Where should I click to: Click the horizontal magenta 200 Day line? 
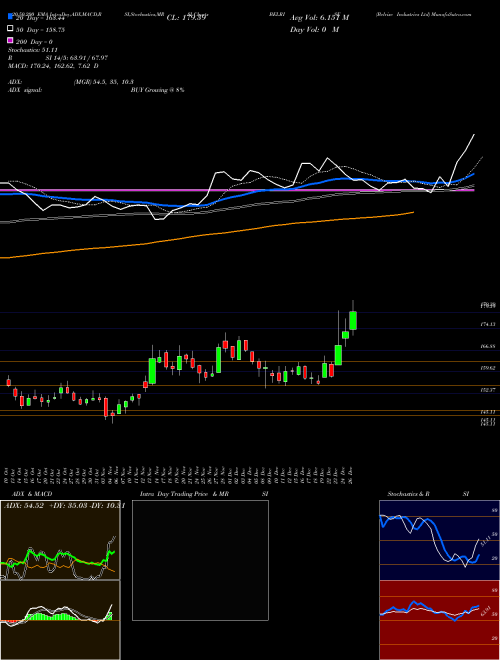click(x=237, y=190)
